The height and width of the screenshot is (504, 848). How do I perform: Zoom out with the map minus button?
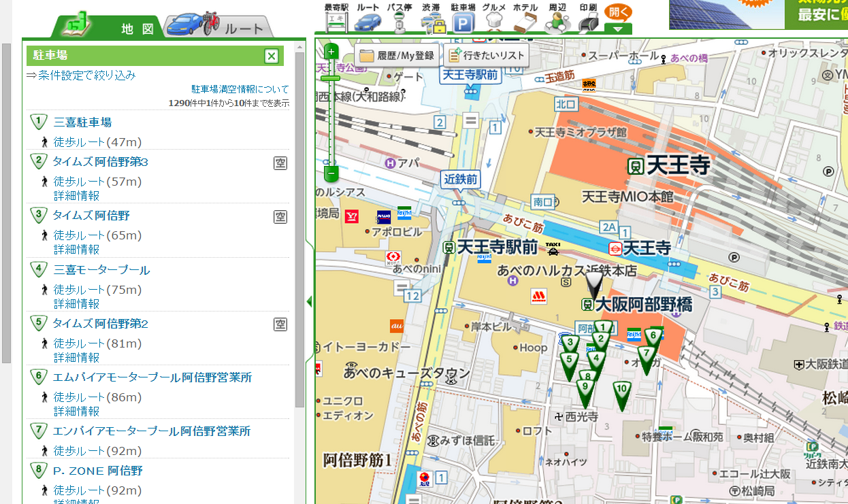coord(331,173)
